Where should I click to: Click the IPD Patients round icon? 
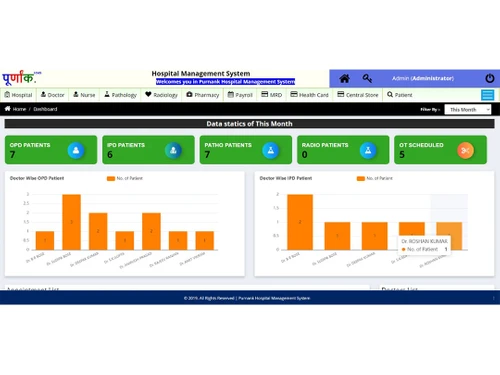pyautogui.click(x=173, y=150)
